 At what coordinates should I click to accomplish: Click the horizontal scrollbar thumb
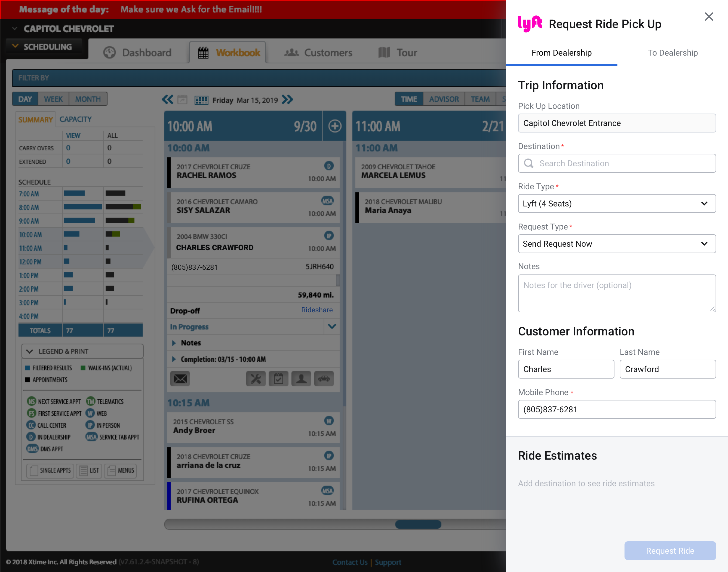418,524
